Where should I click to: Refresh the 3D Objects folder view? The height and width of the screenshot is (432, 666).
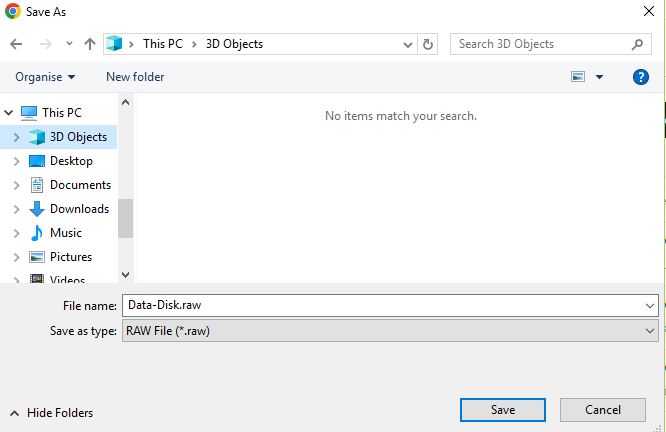428,44
